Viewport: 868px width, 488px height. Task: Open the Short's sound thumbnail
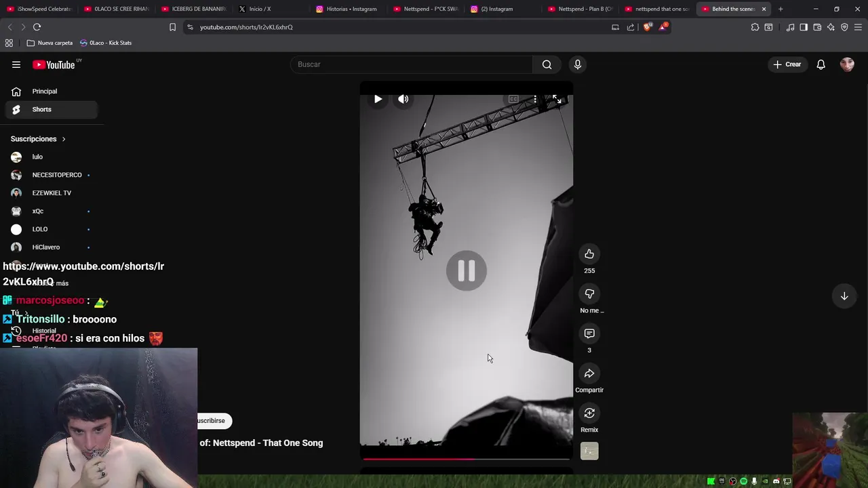589,451
